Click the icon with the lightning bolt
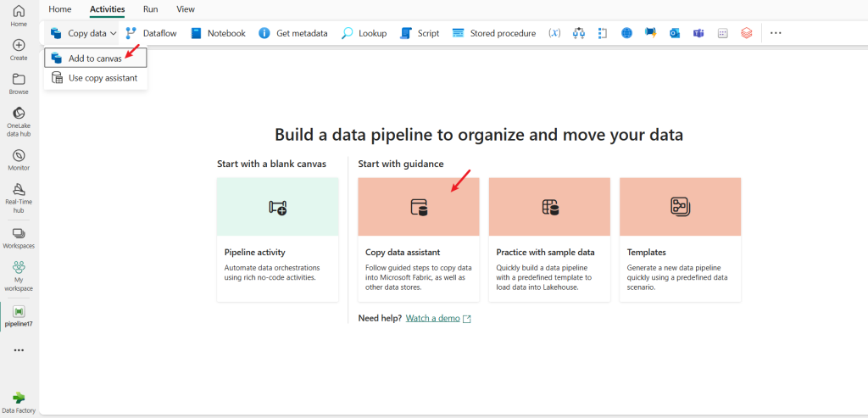This screenshot has width=868, height=418. tap(650, 33)
